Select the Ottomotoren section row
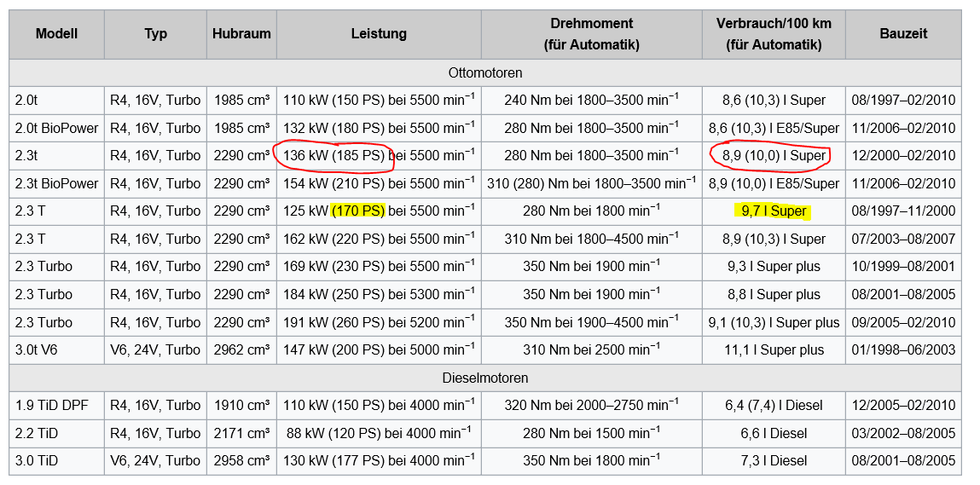The height and width of the screenshot is (485, 980). pos(485,73)
